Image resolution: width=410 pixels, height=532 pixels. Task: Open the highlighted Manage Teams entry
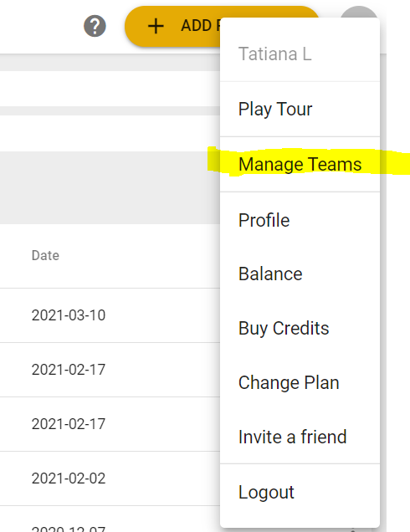[300, 164]
